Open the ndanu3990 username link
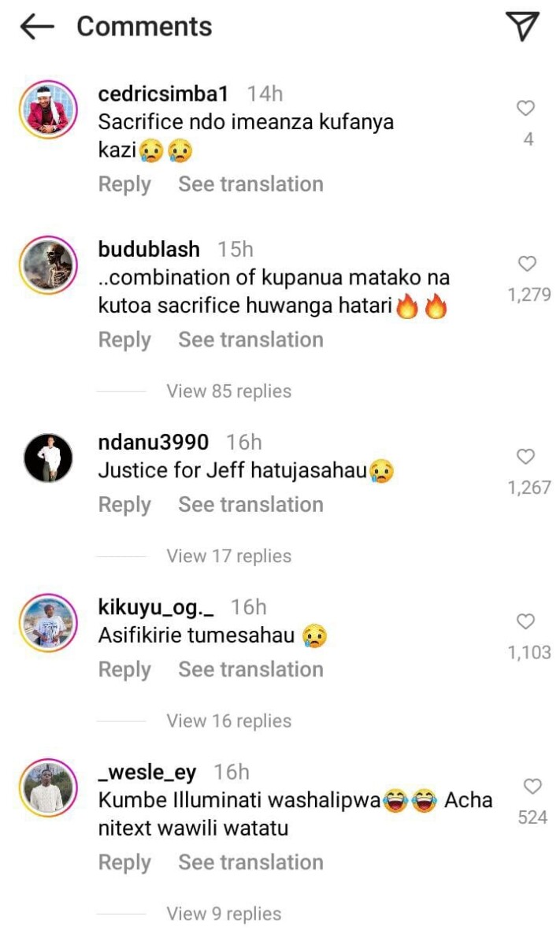This screenshot has height=945, width=560. (154, 442)
